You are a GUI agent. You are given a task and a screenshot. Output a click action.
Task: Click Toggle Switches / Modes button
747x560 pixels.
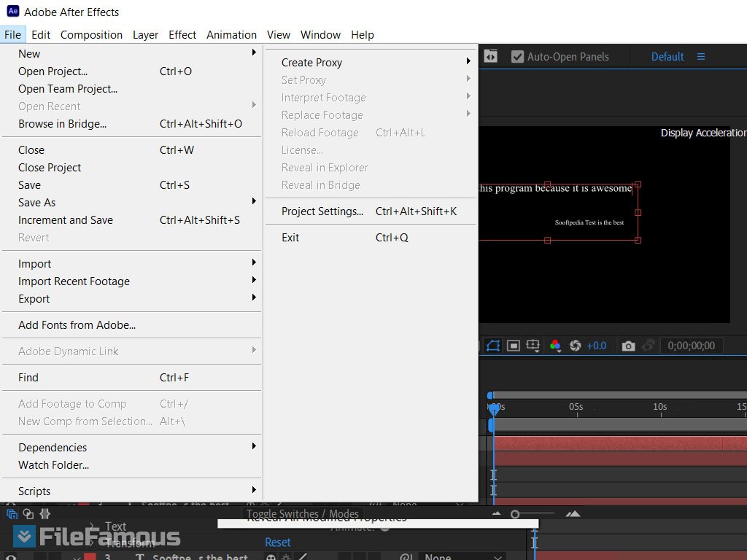(x=303, y=514)
